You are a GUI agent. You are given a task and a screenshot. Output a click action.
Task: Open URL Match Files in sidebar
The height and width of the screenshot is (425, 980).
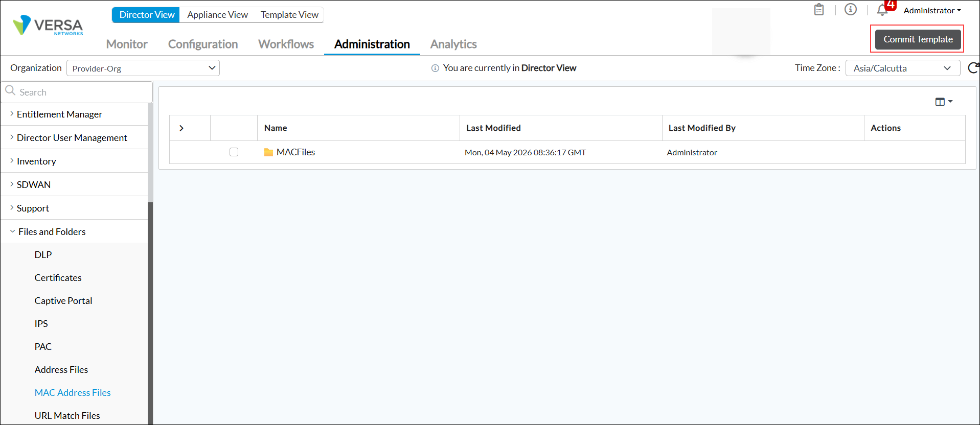[67, 415]
